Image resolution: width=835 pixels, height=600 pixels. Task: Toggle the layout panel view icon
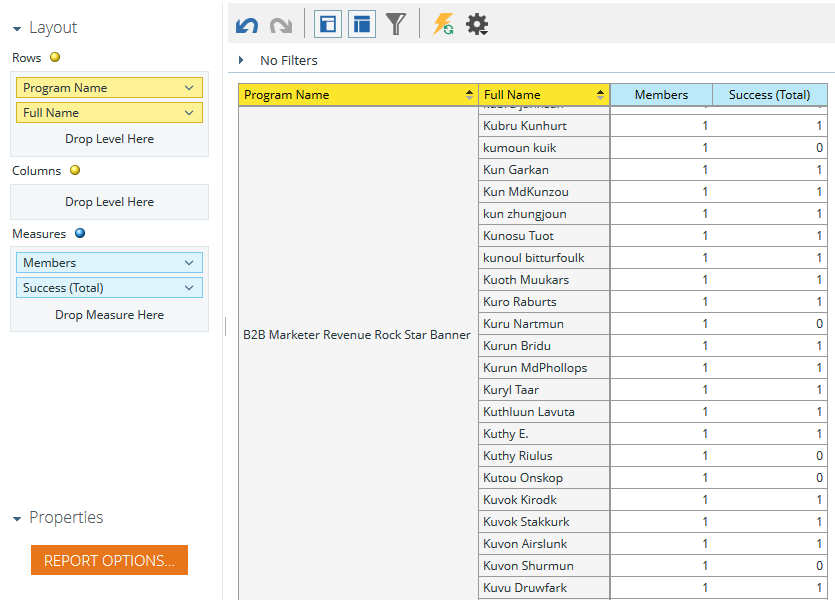(328, 24)
